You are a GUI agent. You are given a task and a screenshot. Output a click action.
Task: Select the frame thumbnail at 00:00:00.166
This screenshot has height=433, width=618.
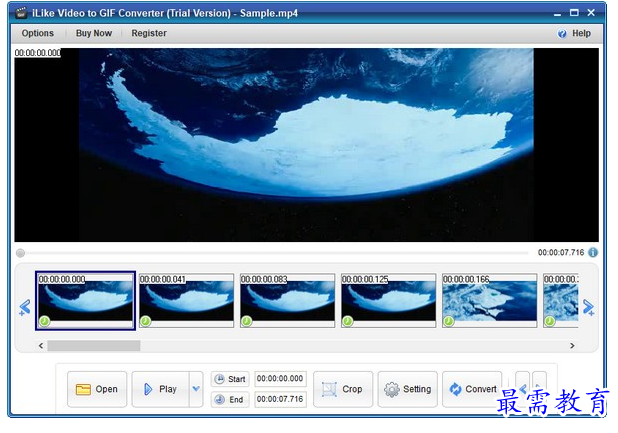(x=489, y=301)
